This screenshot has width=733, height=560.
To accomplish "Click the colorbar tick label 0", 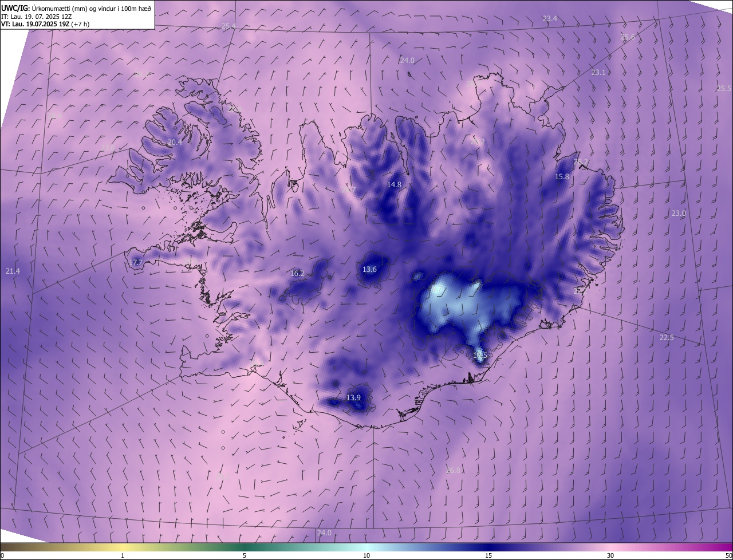I will point(2,555).
